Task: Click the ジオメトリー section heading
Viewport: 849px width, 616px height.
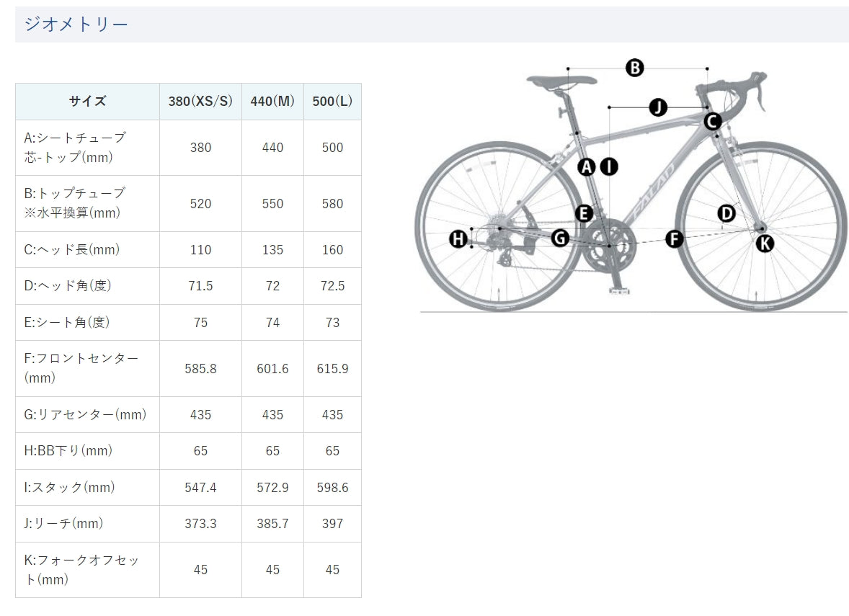Action: click(76, 24)
